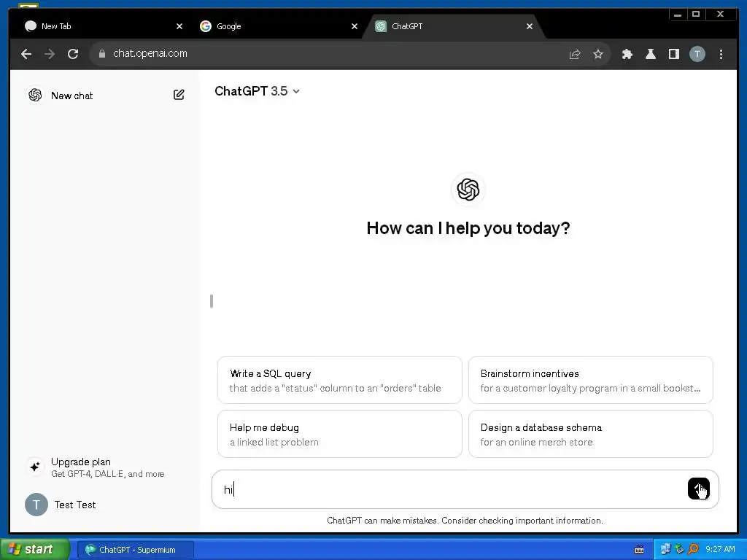
Task: Close the Google tab
Action: (x=354, y=27)
